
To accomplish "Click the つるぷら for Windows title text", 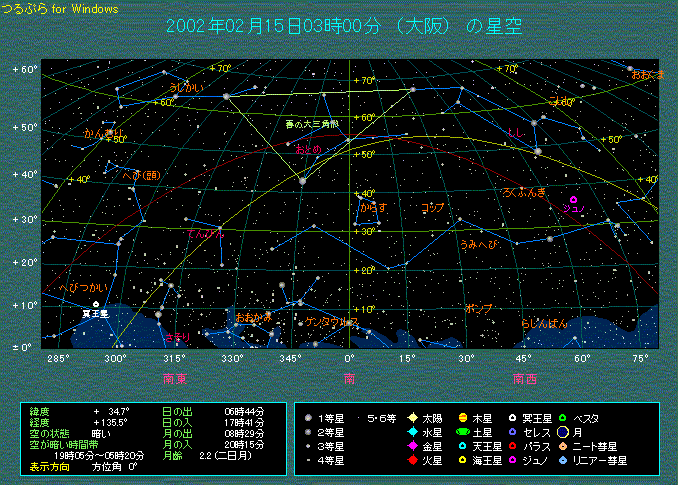I will (60, 9).
